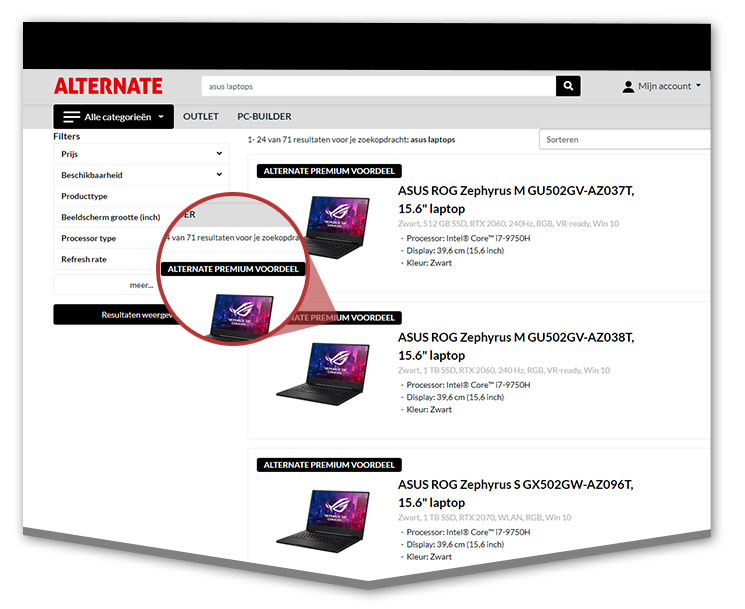Click the GU502GV-AZ037T laptop thumbnail

(x=337, y=227)
